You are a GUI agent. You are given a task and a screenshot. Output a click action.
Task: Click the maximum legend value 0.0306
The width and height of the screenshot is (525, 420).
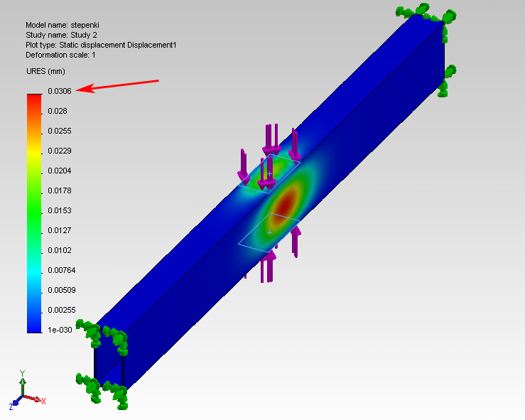coord(60,91)
